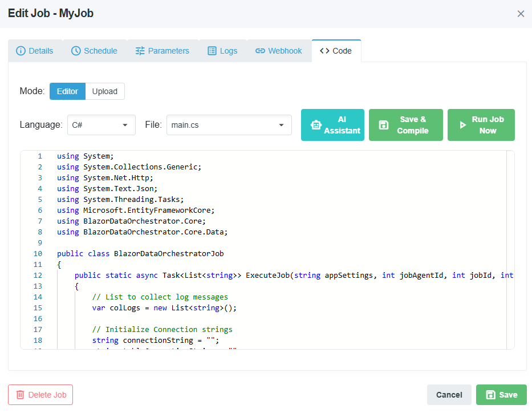Switch to the Schedule tab
Screen dimensions: 532x413
(95, 50)
